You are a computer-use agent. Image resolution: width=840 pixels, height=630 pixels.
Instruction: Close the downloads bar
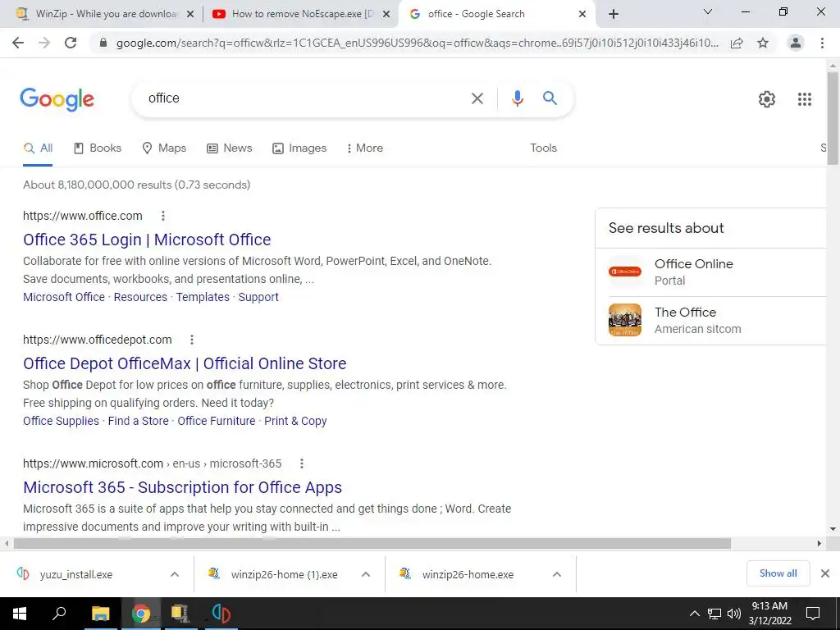pyautogui.click(x=825, y=573)
